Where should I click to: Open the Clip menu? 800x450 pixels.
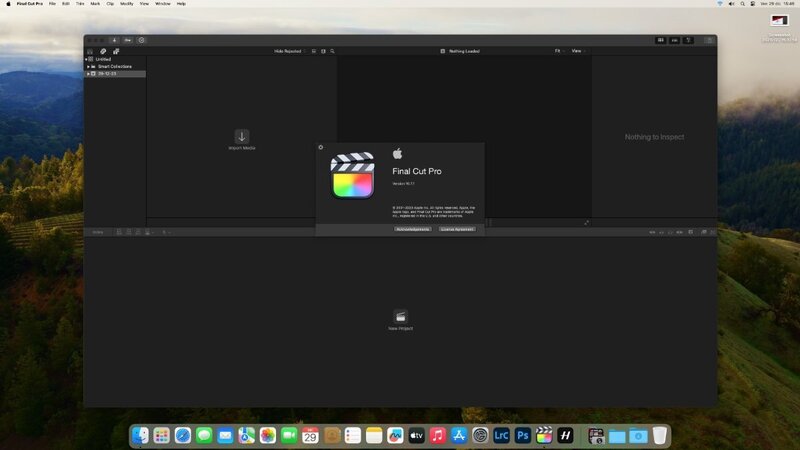click(110, 4)
